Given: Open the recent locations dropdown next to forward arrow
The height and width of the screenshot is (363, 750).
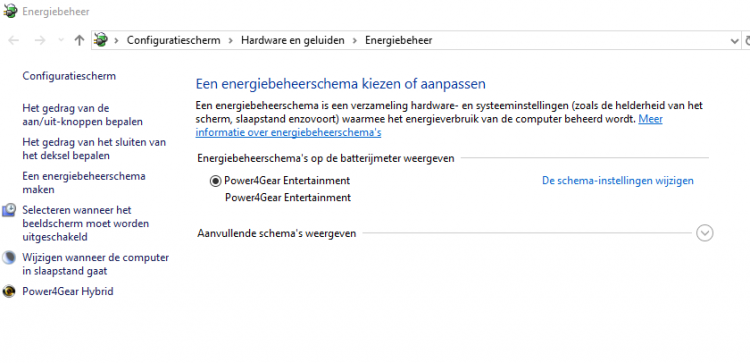Looking at the screenshot, I should point(61,41).
